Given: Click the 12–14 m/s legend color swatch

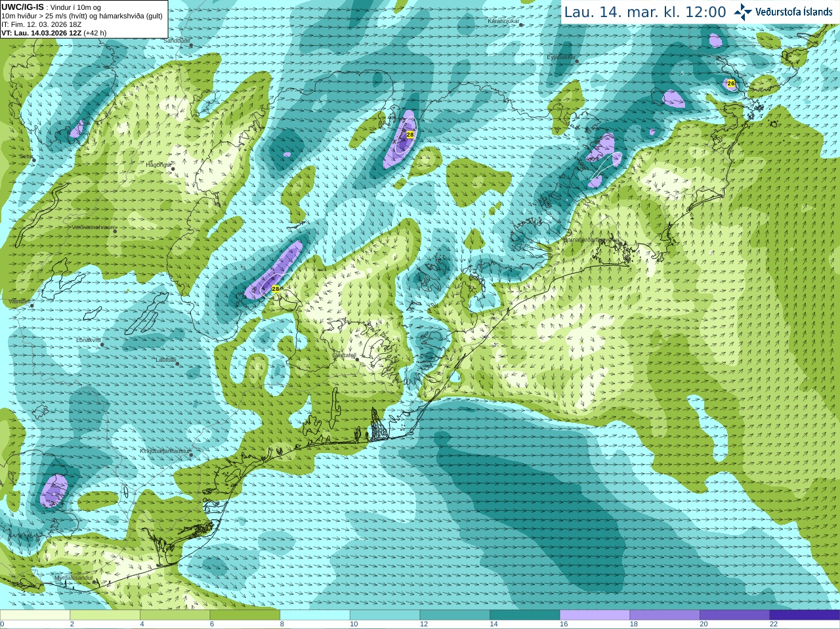Looking at the screenshot, I should (455, 615).
